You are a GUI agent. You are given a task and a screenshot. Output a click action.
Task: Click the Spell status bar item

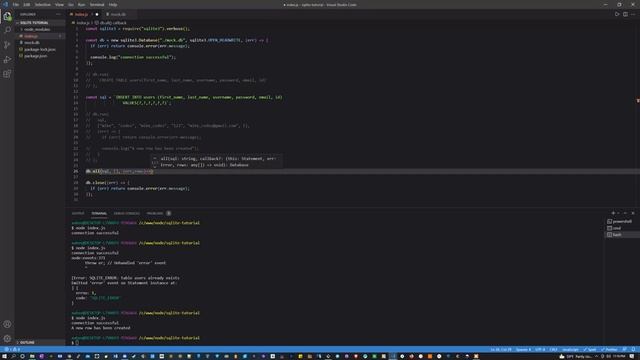[590, 349]
